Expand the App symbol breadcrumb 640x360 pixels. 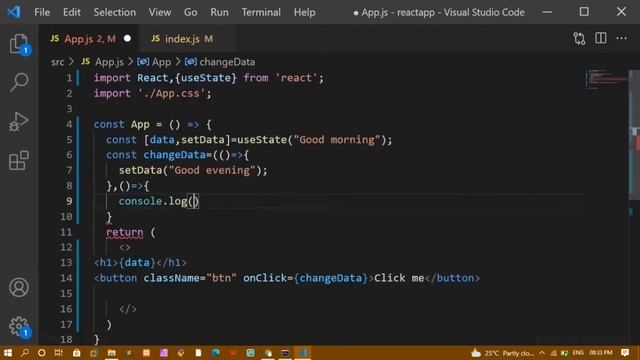154,62
